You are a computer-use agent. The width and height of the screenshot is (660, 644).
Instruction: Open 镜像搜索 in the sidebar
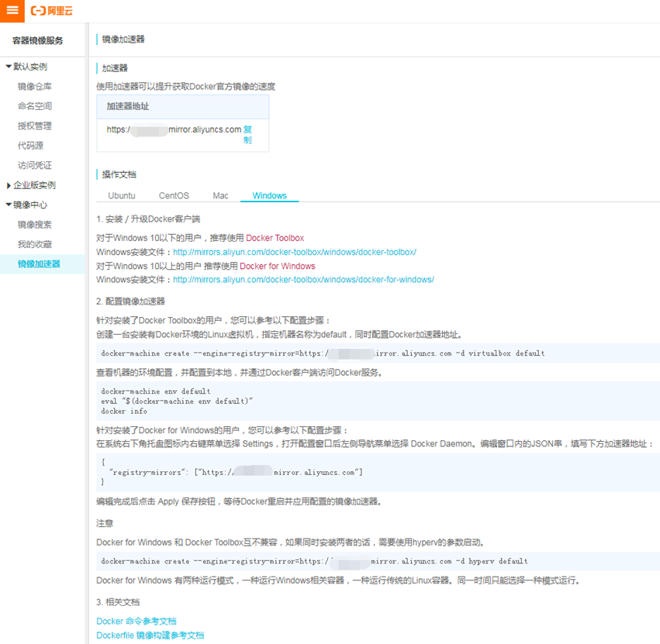[x=35, y=225]
